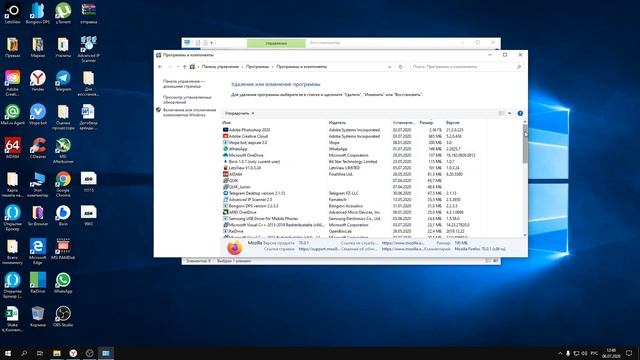Open Task View from taskbar
The width and height of the screenshot is (640, 360).
(x=40, y=353)
